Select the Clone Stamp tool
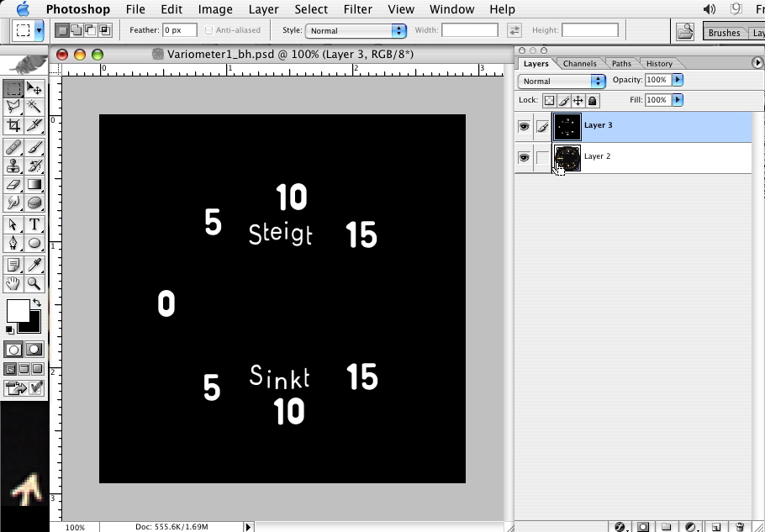 click(x=13, y=166)
